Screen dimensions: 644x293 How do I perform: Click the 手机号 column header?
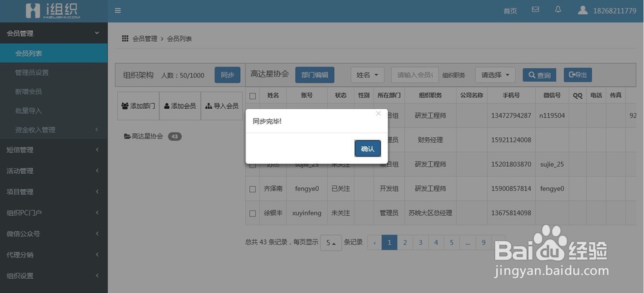511,95
